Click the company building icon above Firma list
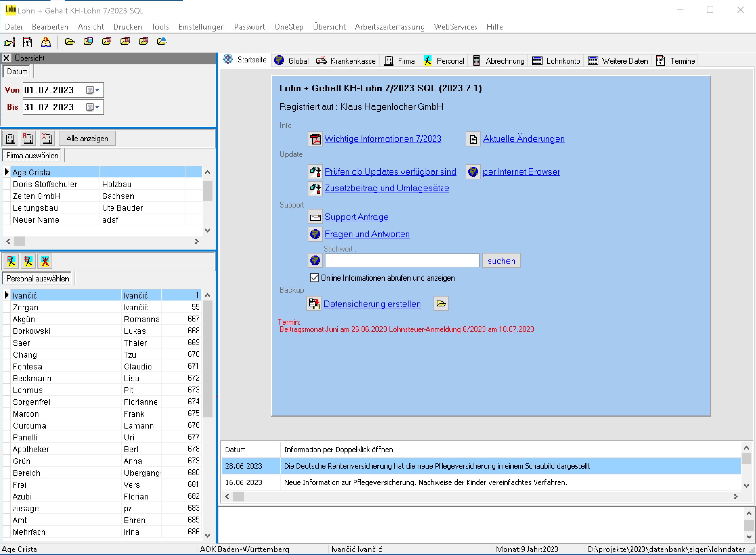This screenshot has width=756, height=555. 11,138
